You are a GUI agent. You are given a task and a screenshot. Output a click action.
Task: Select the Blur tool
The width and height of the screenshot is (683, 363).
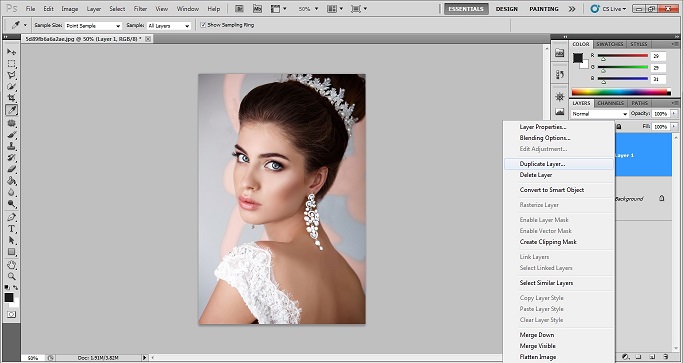11,192
